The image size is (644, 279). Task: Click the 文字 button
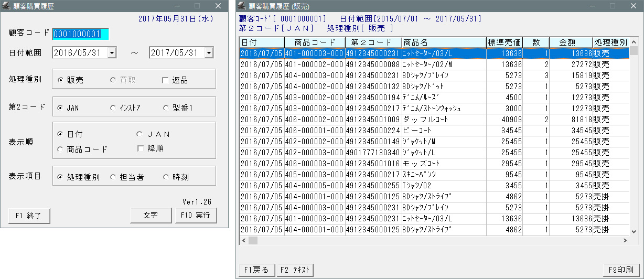point(151,216)
